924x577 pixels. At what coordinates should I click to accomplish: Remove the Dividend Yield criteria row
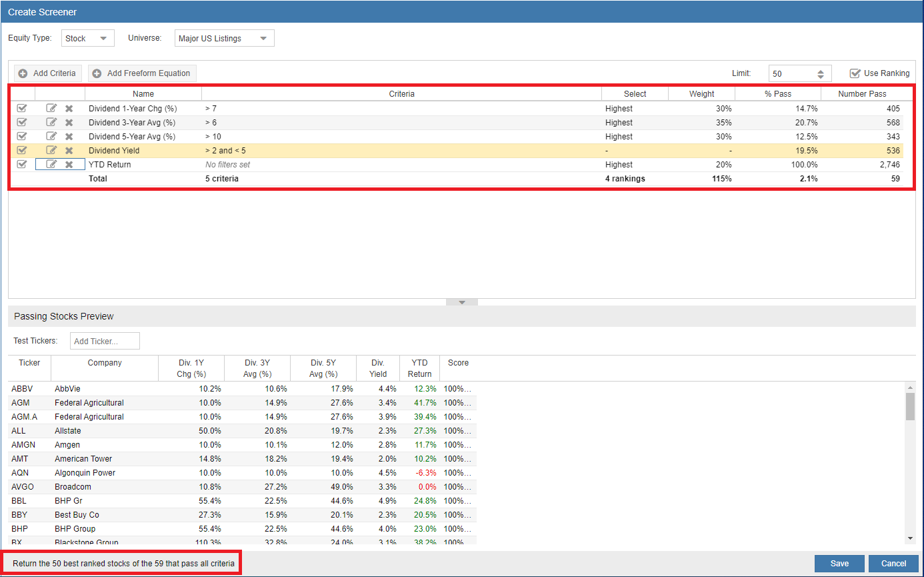(x=69, y=151)
